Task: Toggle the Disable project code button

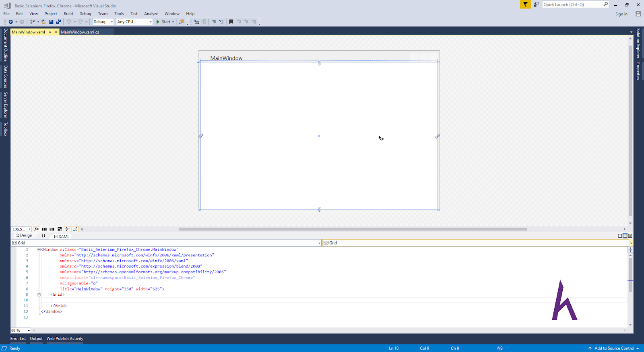Action: [x=75, y=229]
